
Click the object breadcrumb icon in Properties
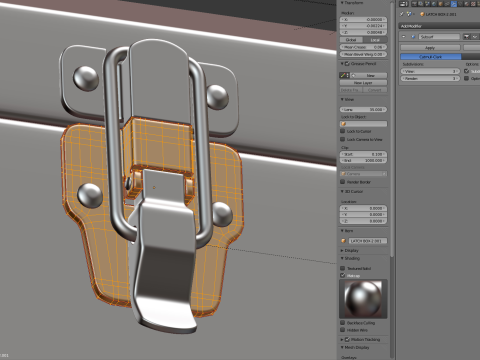coord(409,14)
